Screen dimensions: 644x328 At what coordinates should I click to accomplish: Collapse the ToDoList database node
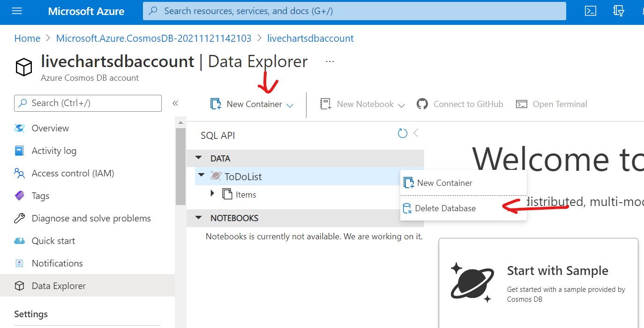tap(202, 175)
